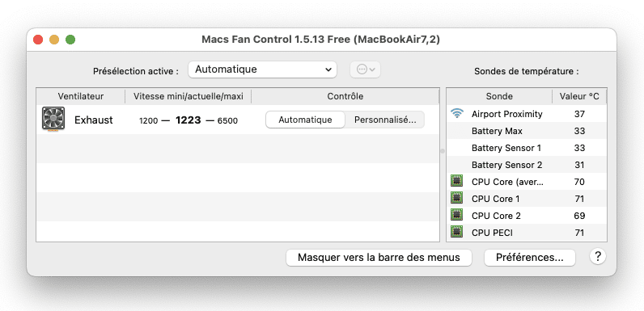Close the Macs Fan Control window
The height and width of the screenshot is (311, 644).
(38, 40)
